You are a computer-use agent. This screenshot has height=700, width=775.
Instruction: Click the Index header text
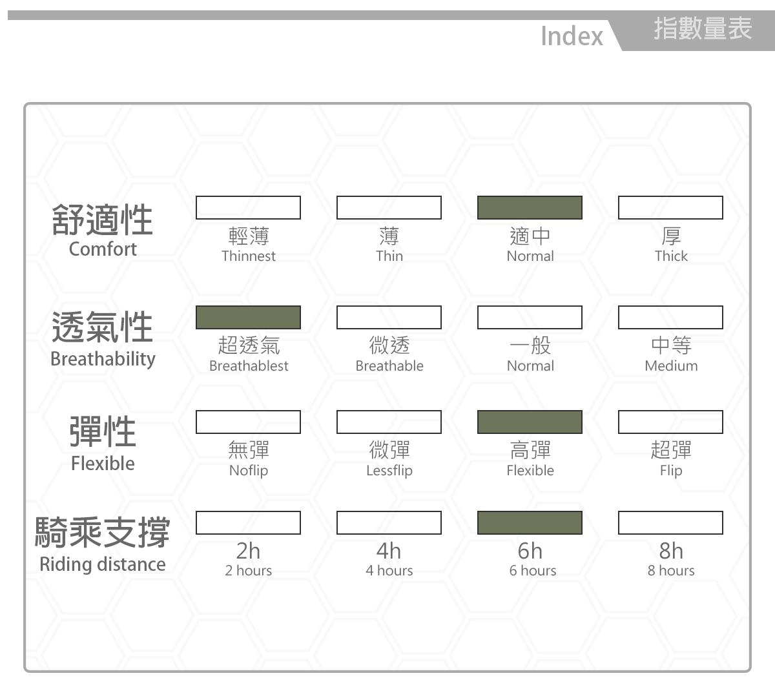(x=572, y=36)
